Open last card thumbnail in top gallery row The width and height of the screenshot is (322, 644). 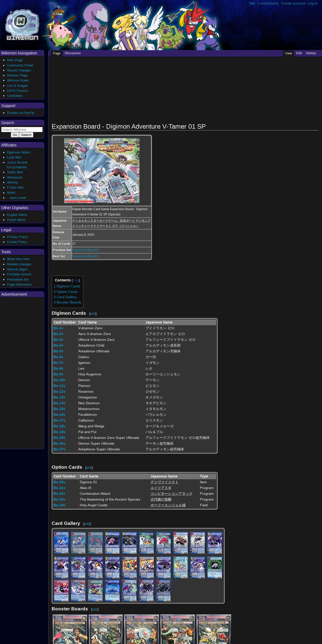pos(215,543)
